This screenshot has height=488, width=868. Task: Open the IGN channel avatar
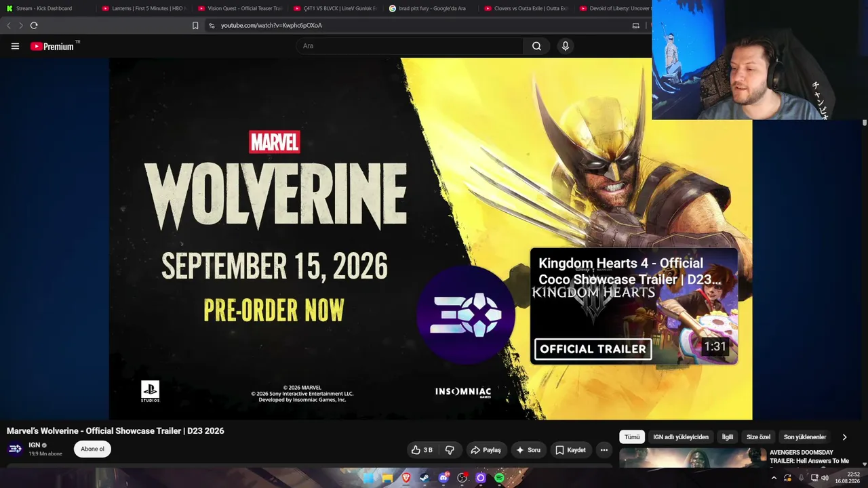[x=15, y=449]
